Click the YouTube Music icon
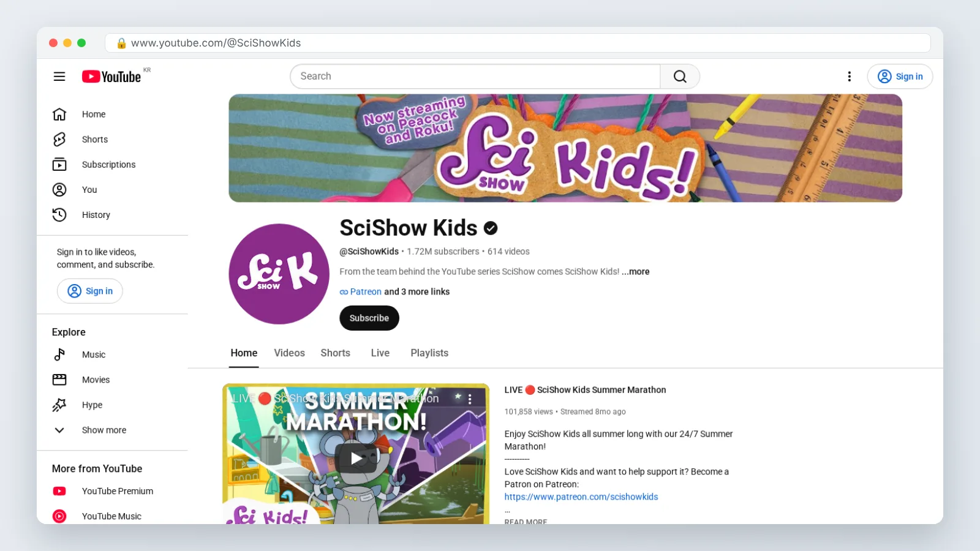 (x=59, y=516)
